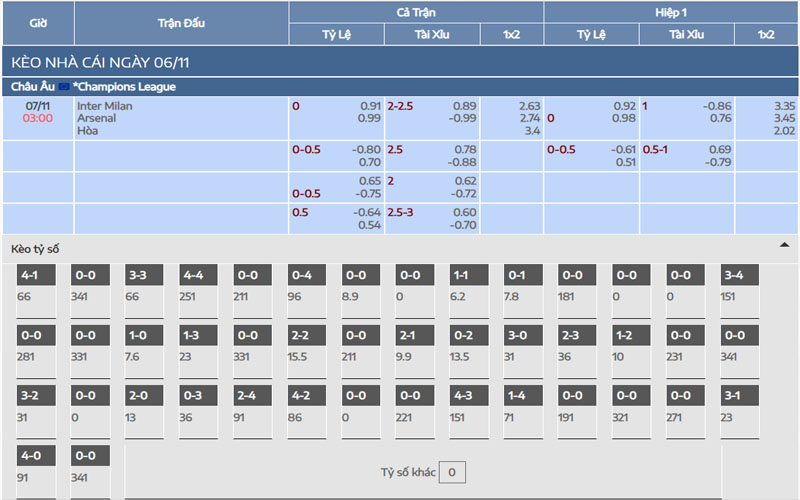Select the 3-4 score tile
The height and width of the screenshot is (500, 800).
733,275
